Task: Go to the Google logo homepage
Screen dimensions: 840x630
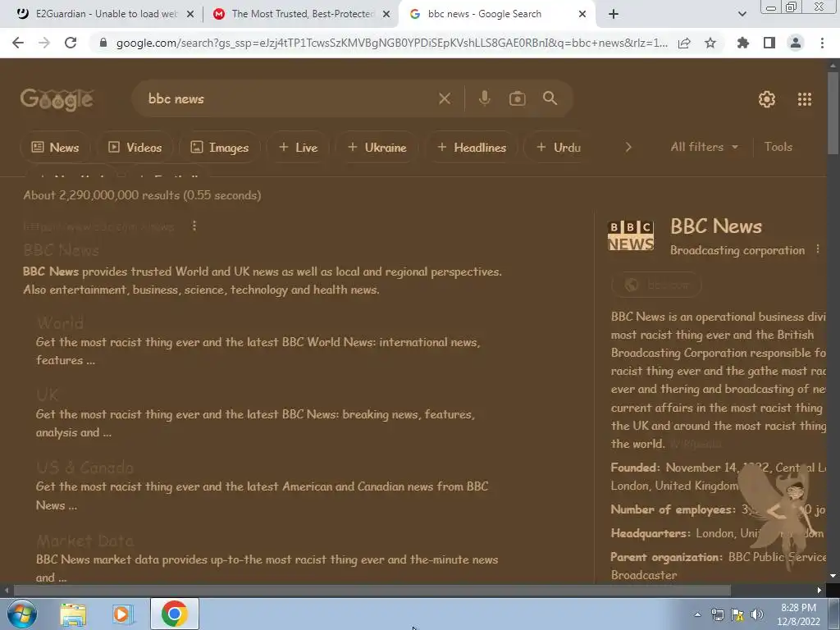Action: pos(57,99)
